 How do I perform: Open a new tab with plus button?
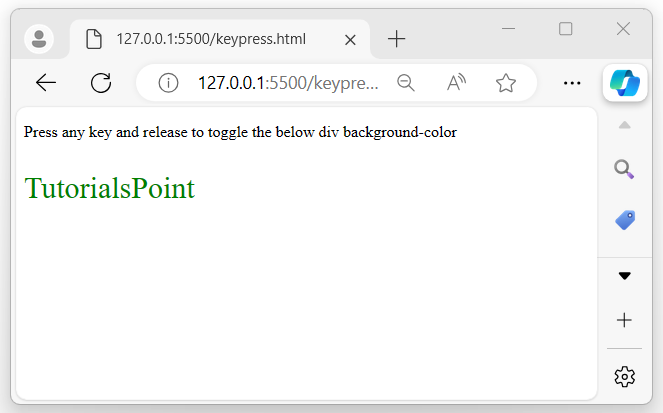[397, 39]
